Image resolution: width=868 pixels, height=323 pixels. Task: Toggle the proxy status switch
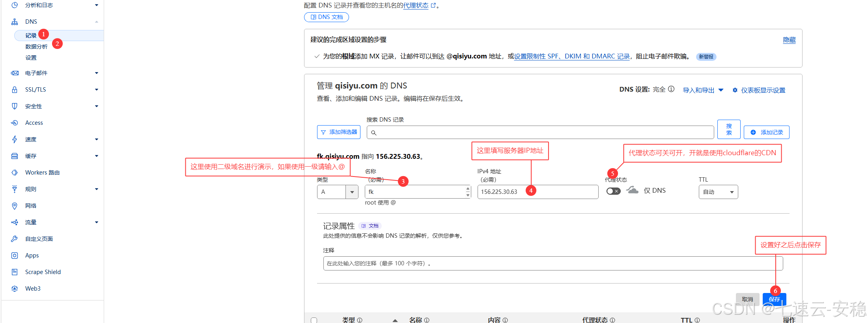[x=613, y=191]
